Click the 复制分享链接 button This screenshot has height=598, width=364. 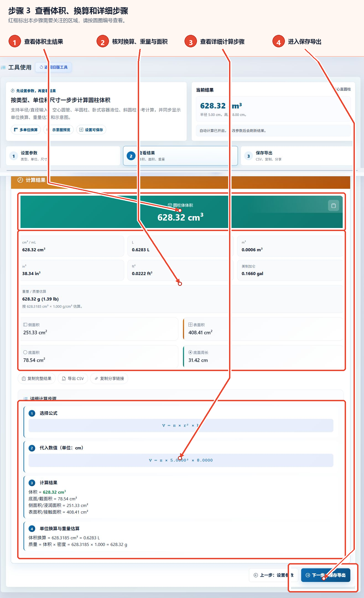coord(109,378)
